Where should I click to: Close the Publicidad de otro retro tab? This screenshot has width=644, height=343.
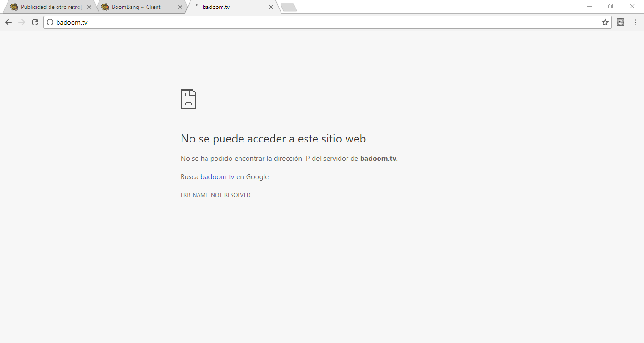click(89, 7)
